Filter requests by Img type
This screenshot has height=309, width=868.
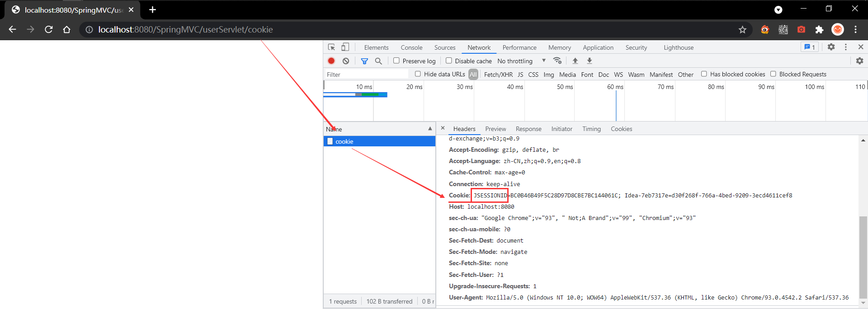pyautogui.click(x=549, y=75)
